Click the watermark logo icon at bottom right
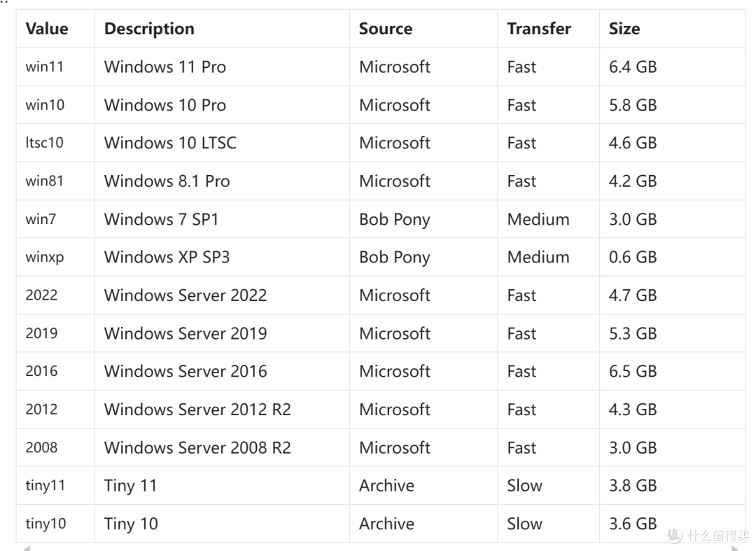Viewport: 756px width, 551px height. (674, 536)
